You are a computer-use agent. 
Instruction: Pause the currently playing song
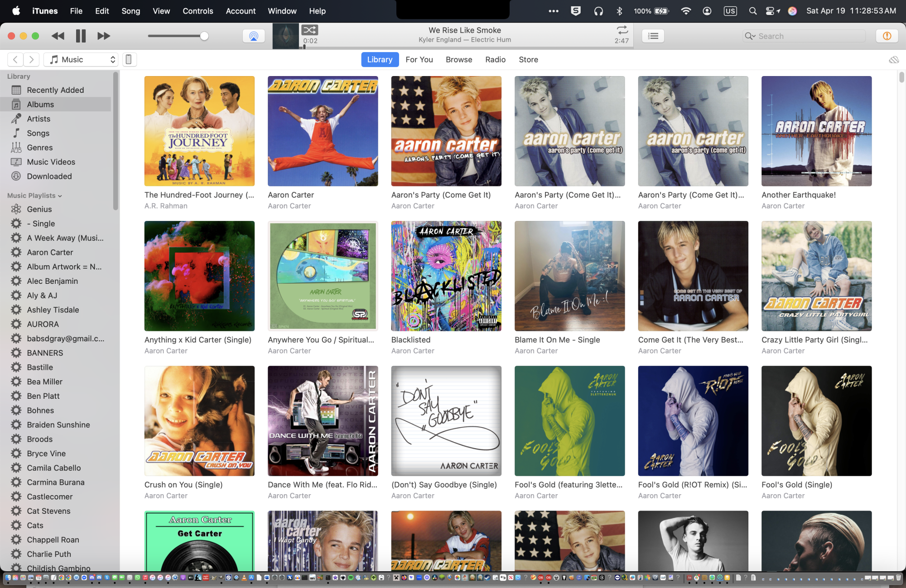pyautogui.click(x=81, y=36)
